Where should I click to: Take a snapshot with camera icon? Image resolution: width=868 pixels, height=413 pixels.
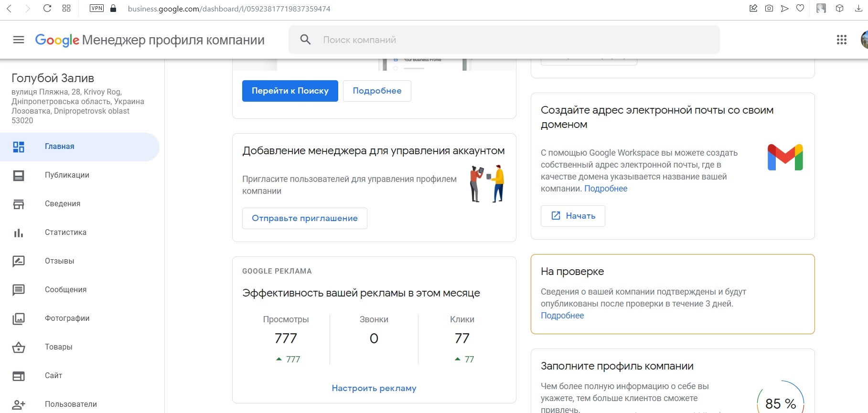tap(769, 8)
